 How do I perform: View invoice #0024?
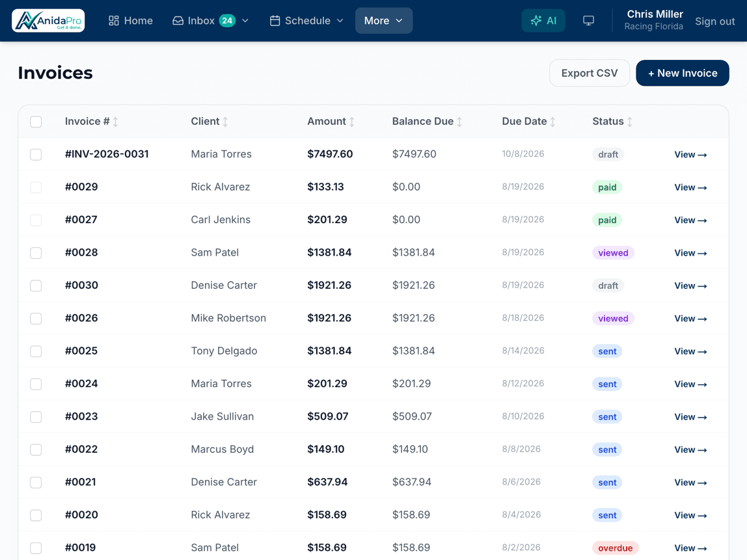pyautogui.click(x=690, y=384)
